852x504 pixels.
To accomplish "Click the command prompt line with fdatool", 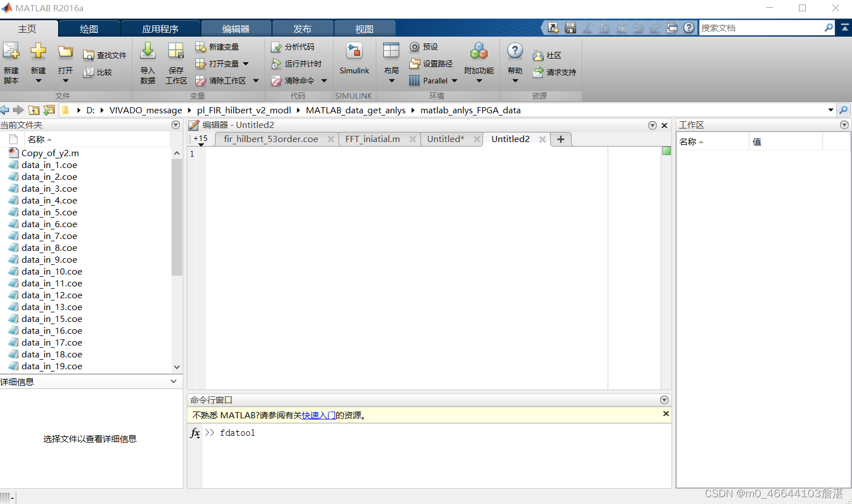I will click(x=437, y=433).
